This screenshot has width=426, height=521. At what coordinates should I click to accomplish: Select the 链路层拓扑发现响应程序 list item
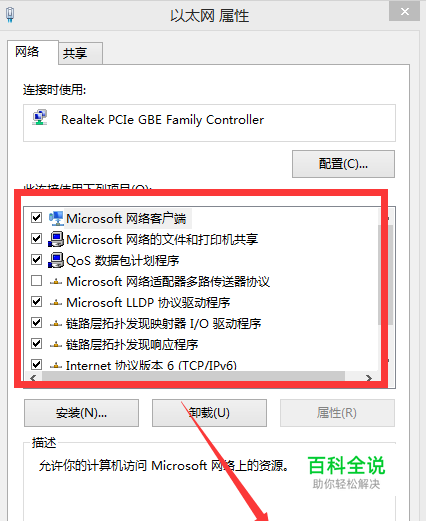coord(132,344)
